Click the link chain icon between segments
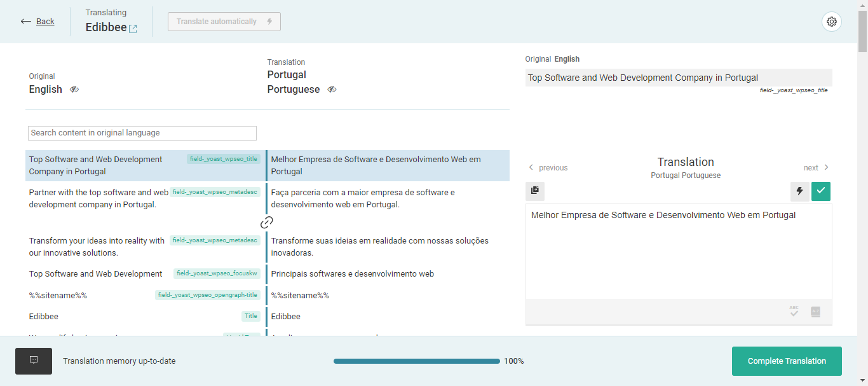This screenshot has width=868, height=386. click(267, 222)
